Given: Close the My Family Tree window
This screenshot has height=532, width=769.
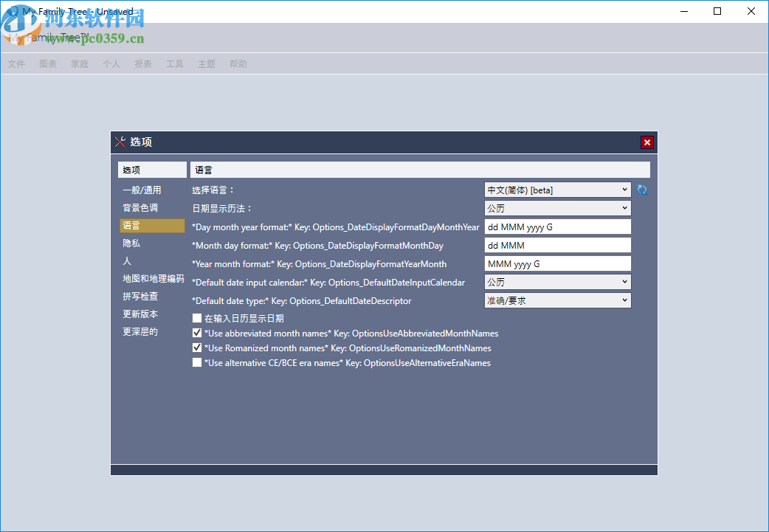Looking at the screenshot, I should [751, 11].
